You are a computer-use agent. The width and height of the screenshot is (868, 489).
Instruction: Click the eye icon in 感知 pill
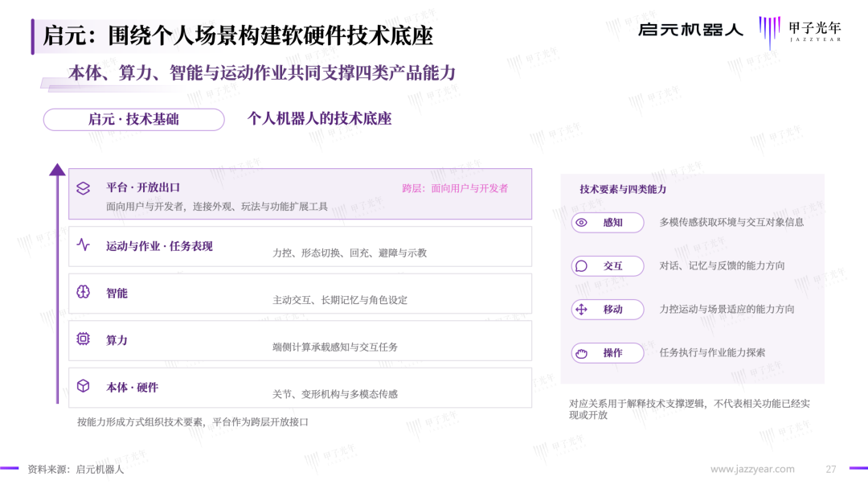581,223
